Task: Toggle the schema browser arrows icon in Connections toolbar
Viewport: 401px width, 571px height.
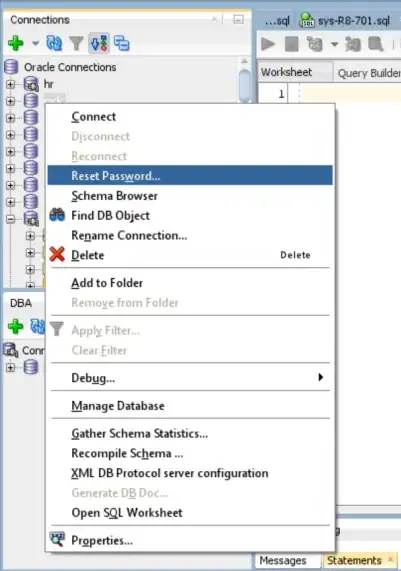Action: coord(99,43)
